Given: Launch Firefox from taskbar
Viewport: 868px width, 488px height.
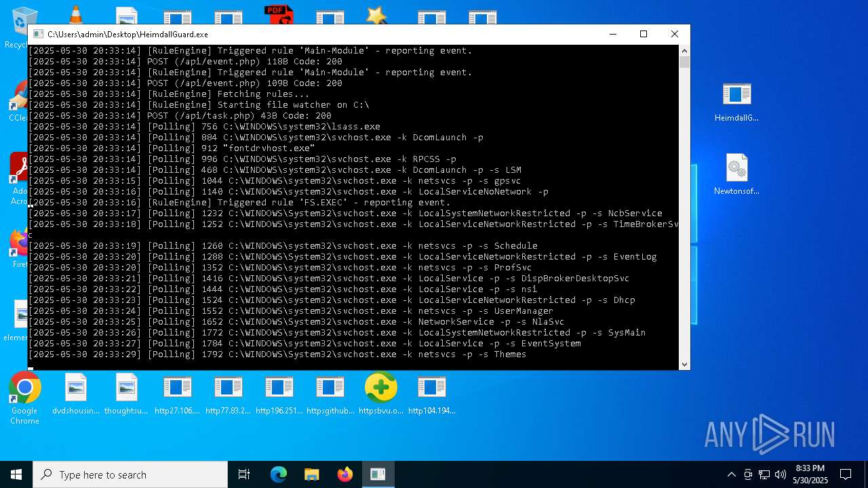Looking at the screenshot, I should coord(345,474).
